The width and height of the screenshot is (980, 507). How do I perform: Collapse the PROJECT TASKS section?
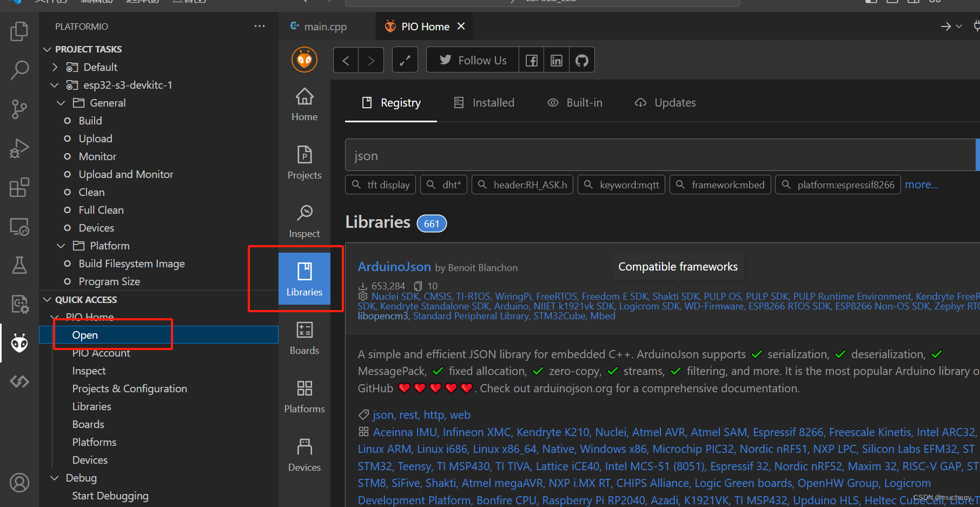coord(48,49)
